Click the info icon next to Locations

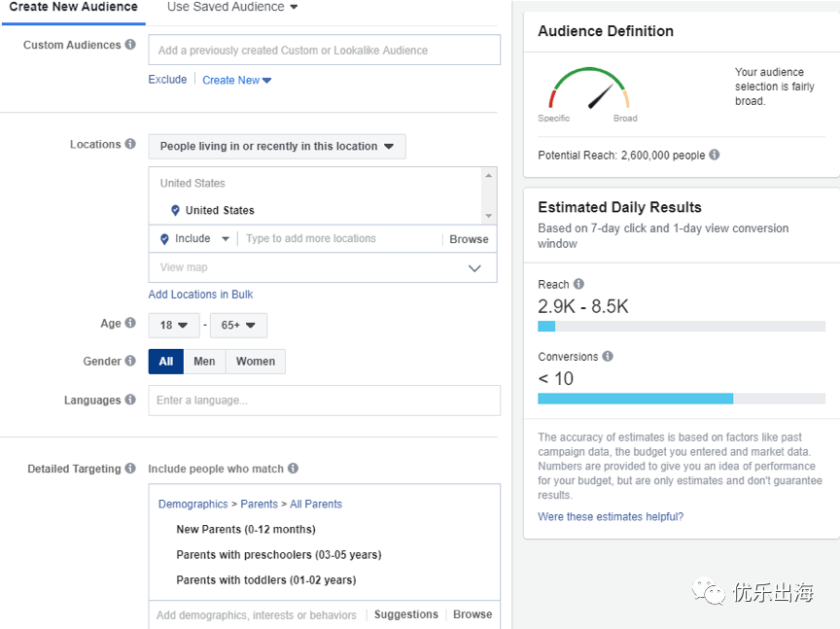130,145
